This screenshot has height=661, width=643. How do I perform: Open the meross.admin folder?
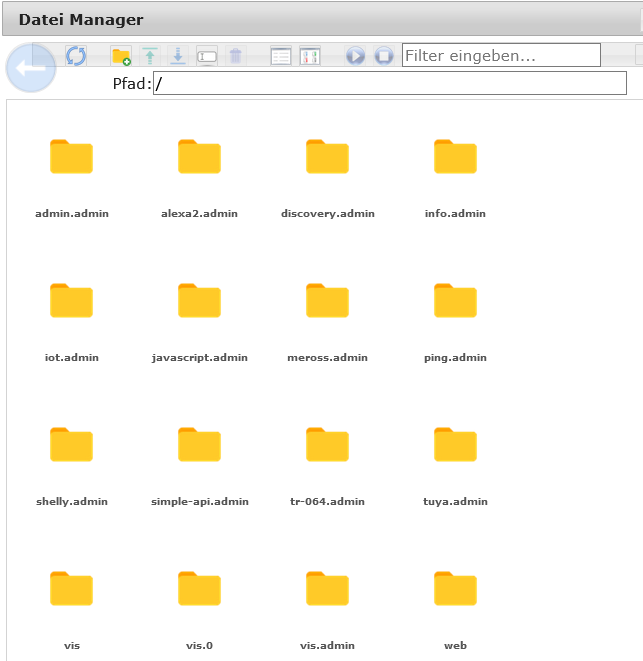click(x=328, y=301)
